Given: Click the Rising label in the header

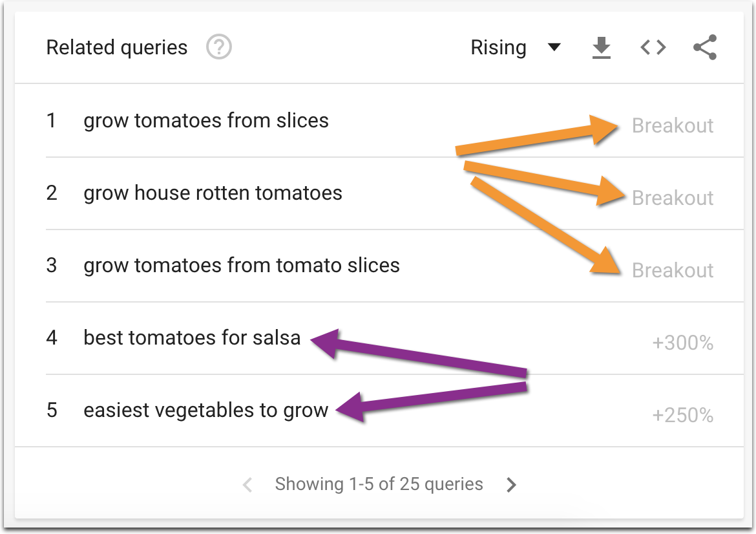Looking at the screenshot, I should point(499,47).
